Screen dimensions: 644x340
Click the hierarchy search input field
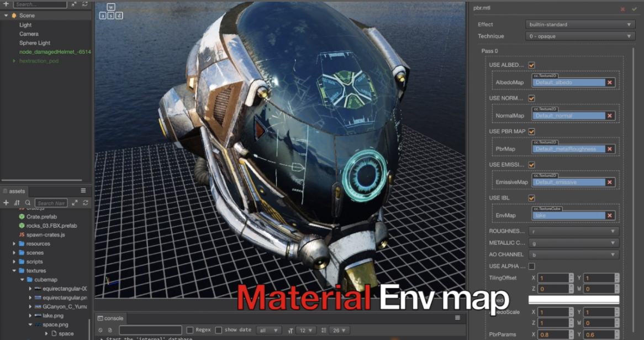pyautogui.click(x=39, y=4)
